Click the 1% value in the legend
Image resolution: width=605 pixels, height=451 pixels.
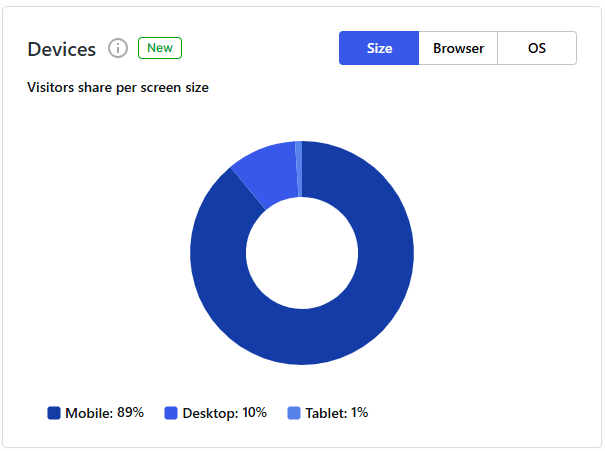tap(359, 413)
